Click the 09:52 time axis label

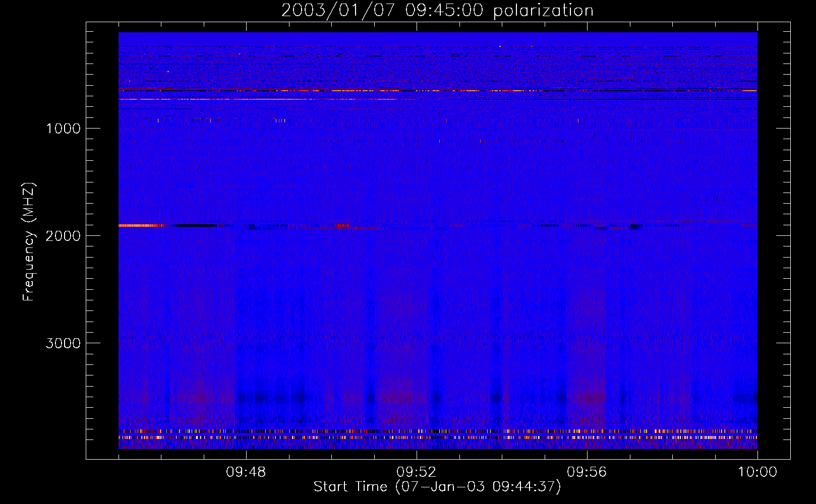(x=416, y=472)
